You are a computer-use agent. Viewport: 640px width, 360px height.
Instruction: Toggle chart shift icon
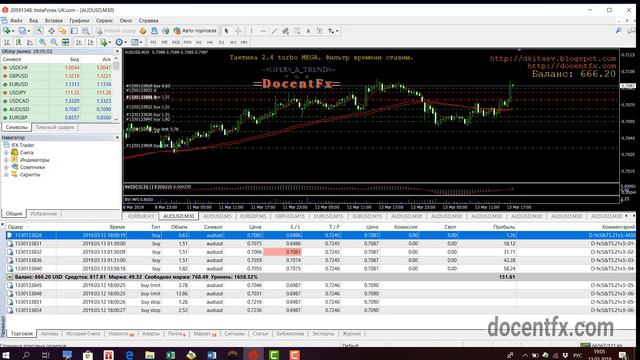point(91,42)
